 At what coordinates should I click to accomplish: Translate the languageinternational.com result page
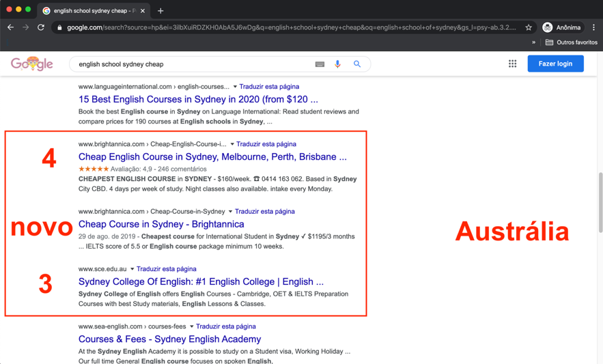269,87
